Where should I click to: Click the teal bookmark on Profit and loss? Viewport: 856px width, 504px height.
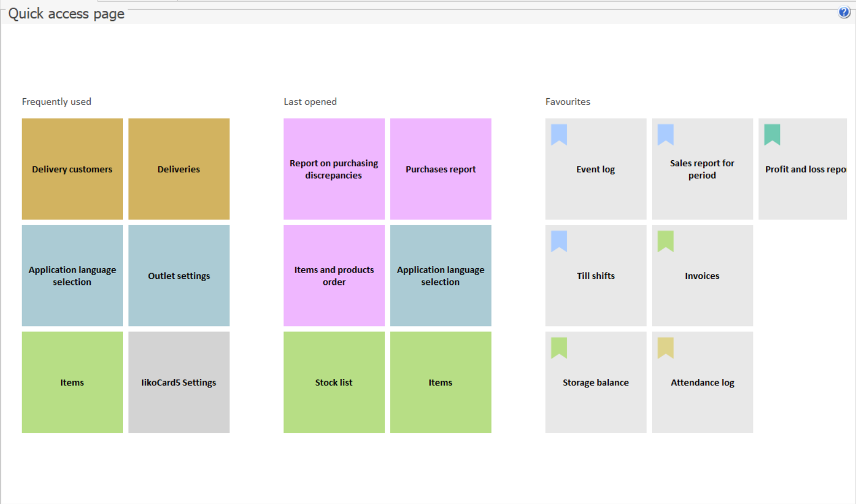(x=772, y=134)
